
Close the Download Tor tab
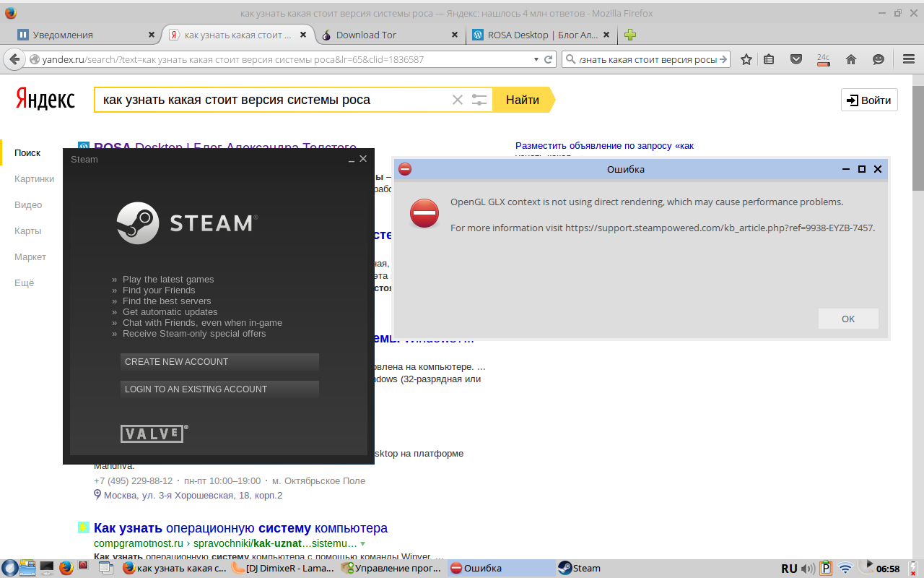[x=454, y=35]
